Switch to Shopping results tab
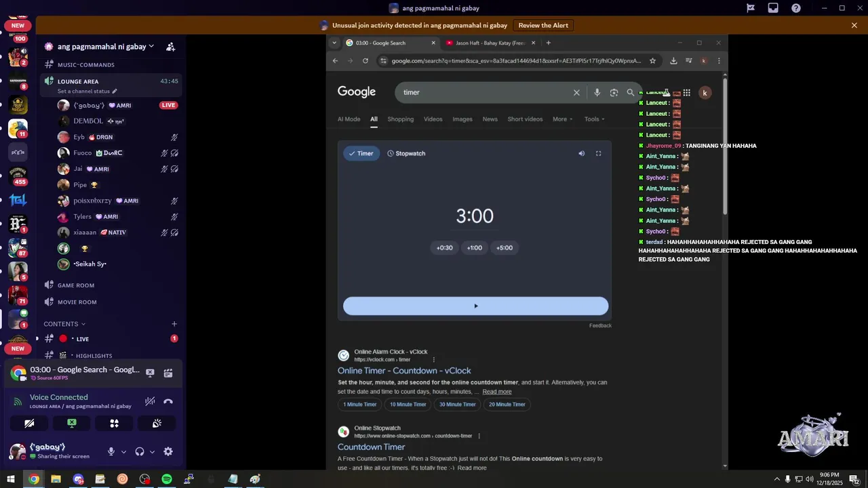 pos(400,119)
